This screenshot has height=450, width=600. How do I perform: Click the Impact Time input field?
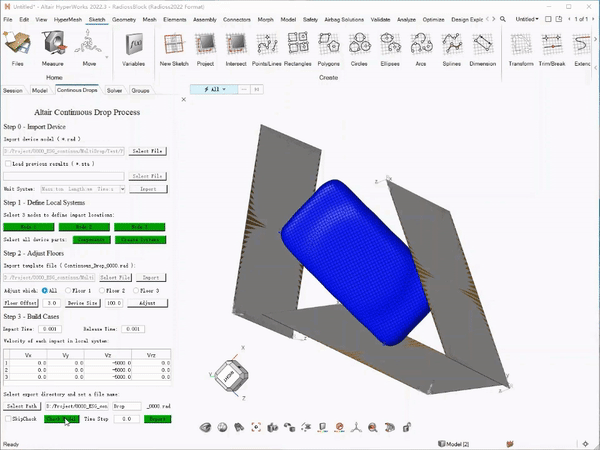[50, 329]
